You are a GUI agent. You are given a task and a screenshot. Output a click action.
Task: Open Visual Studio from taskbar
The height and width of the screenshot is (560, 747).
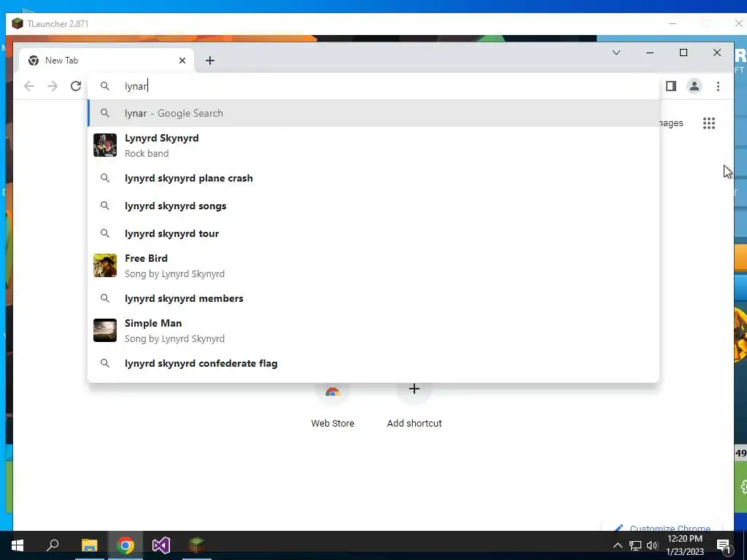tap(161, 545)
